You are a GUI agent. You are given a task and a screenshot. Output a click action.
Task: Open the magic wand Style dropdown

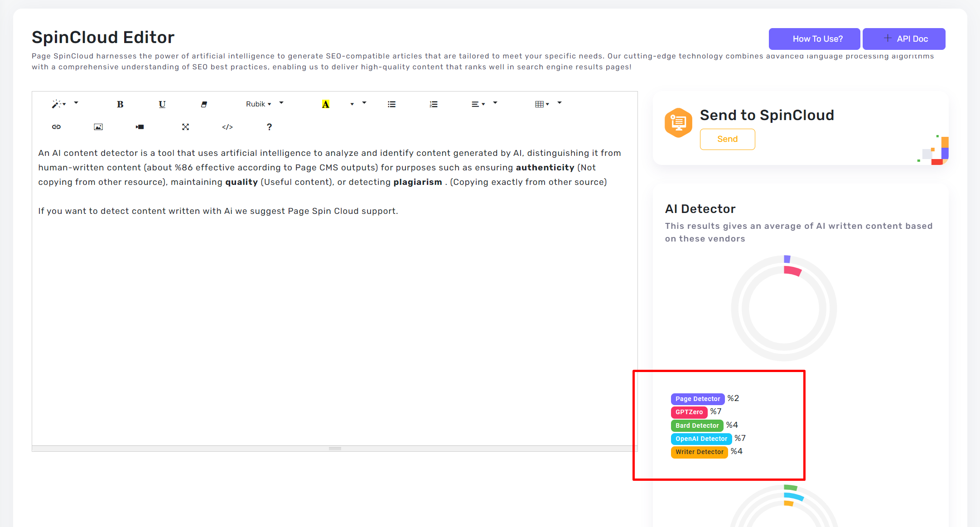[x=59, y=104]
